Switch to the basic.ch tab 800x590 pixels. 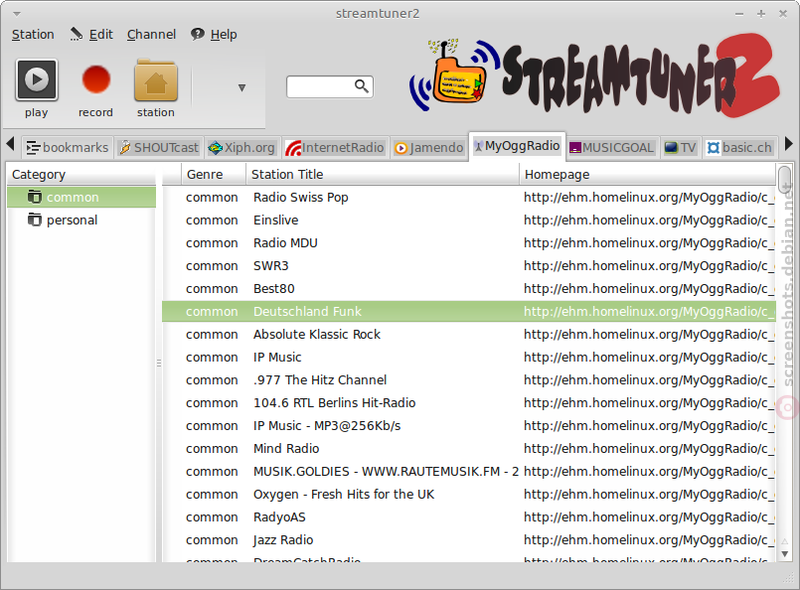point(739,148)
